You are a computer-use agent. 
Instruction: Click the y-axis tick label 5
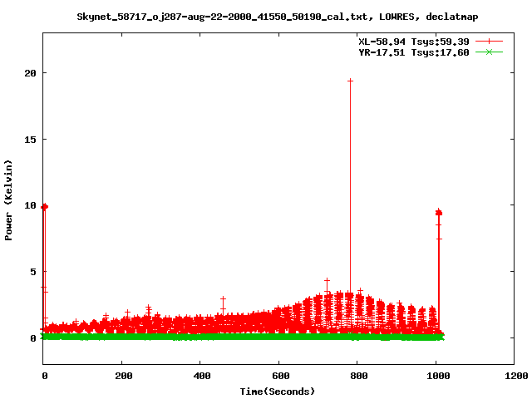coord(33,272)
